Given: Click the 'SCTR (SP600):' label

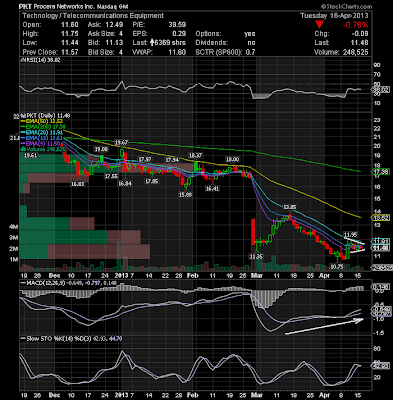Looking at the screenshot, I should [x=218, y=52].
